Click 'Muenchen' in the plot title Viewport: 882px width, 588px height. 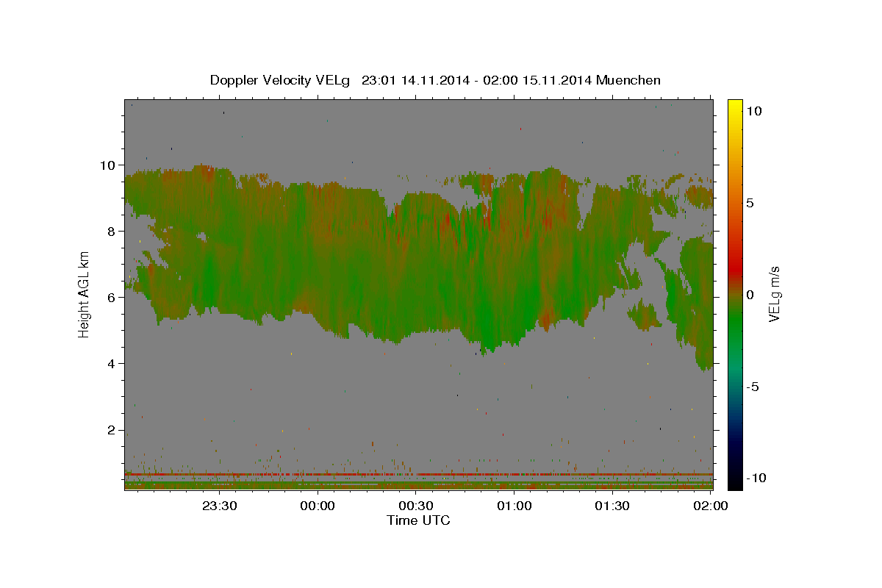pyautogui.click(x=628, y=80)
